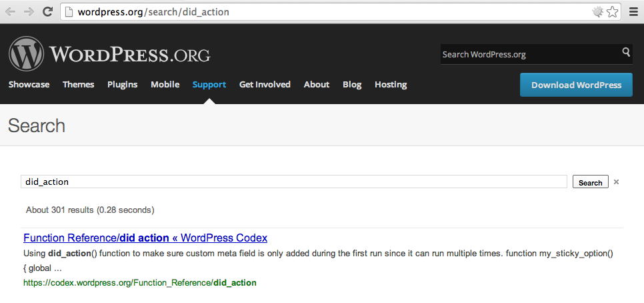
Task: Clear the search with the x icon
Action: (616, 182)
